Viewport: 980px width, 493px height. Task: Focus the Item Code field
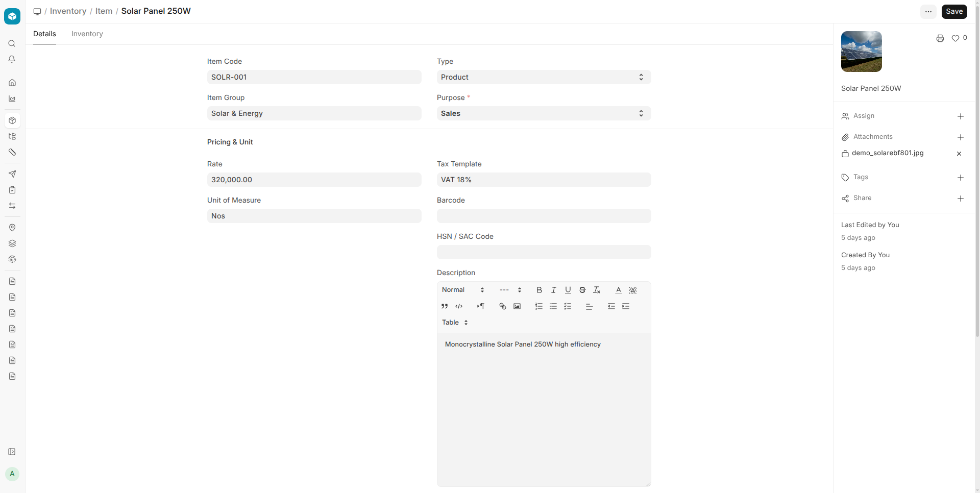314,77
